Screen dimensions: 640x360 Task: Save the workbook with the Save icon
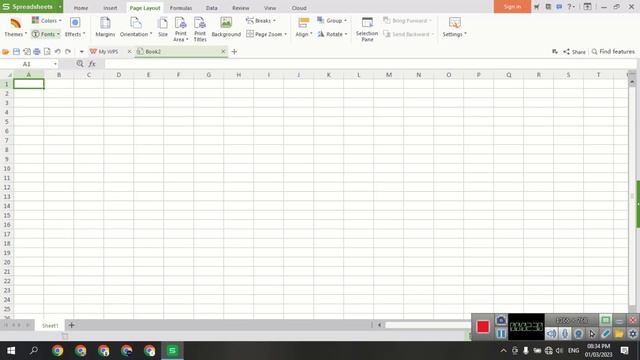16,51
